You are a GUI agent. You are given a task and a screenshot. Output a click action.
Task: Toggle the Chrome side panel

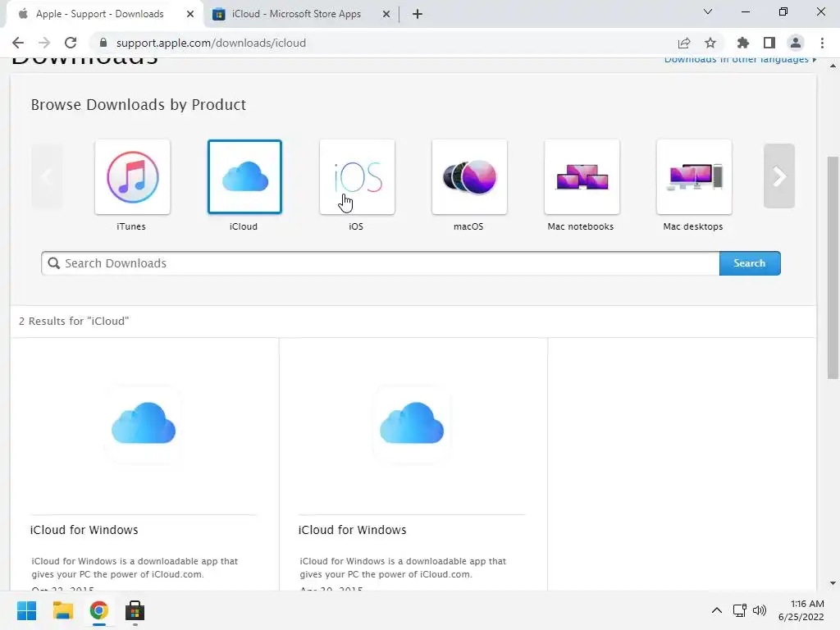(769, 43)
